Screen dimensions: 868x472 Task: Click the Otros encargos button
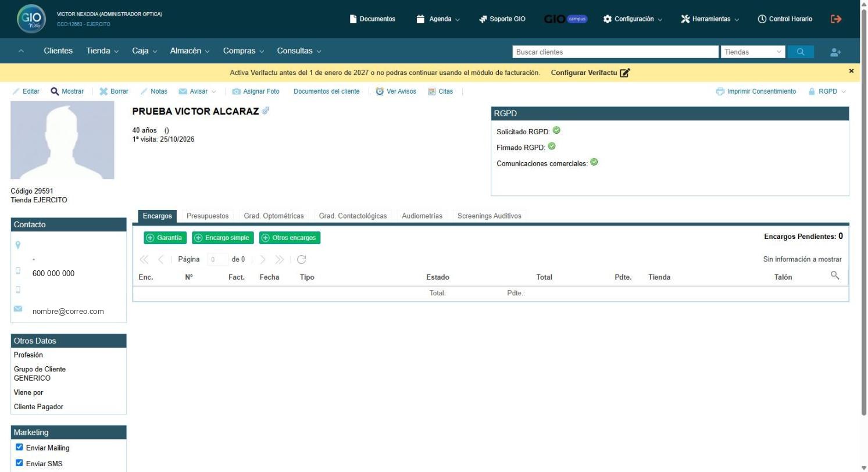tap(290, 238)
